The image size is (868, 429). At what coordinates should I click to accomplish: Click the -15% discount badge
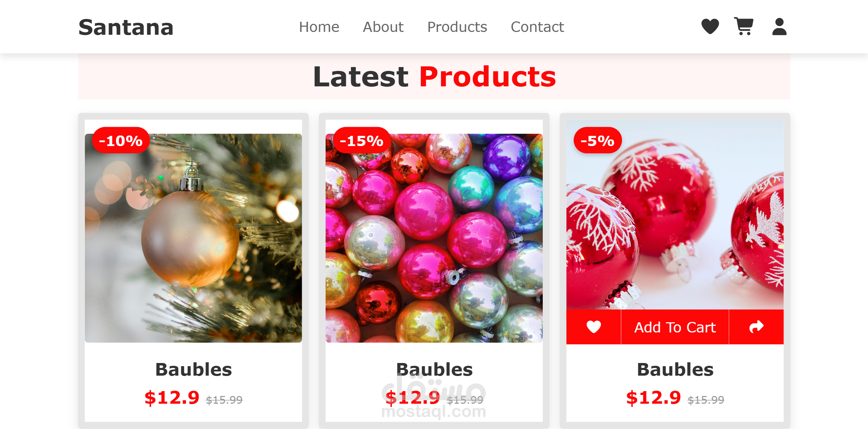click(361, 140)
